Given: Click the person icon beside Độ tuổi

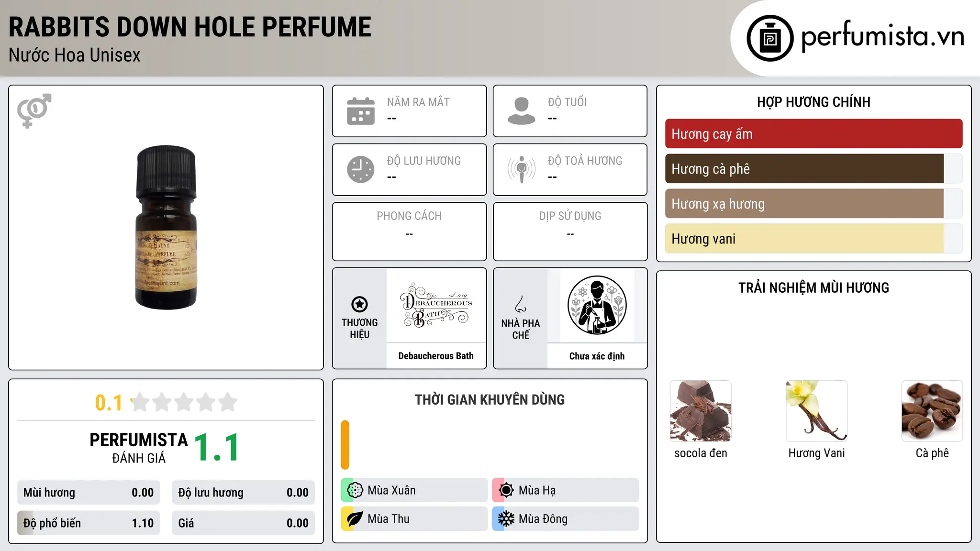Looking at the screenshot, I should point(521,111).
